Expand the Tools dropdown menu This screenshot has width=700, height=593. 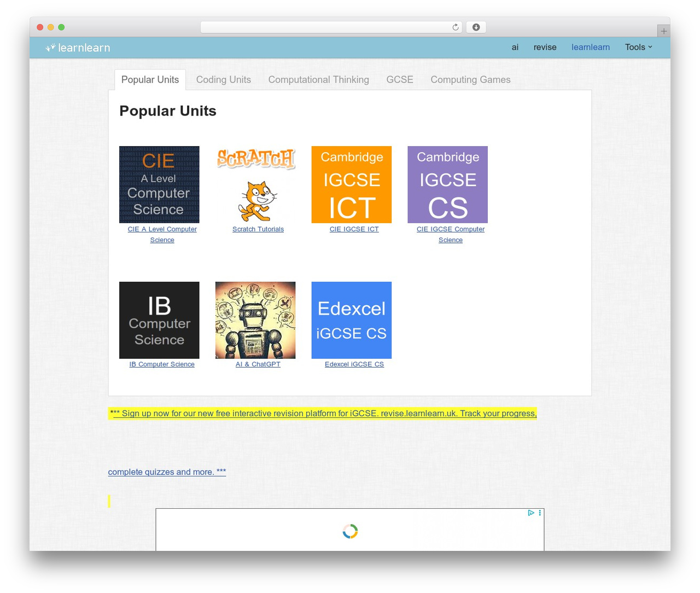[x=638, y=47]
